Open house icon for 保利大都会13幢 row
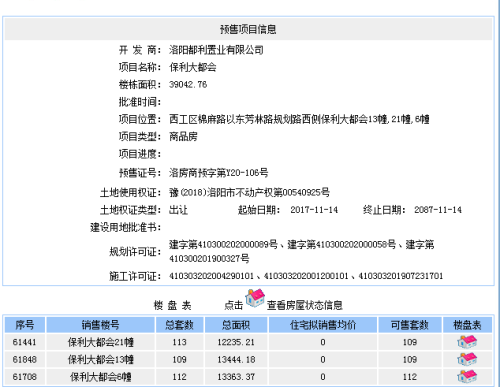Screen dimensions: 500x387 [467, 359]
